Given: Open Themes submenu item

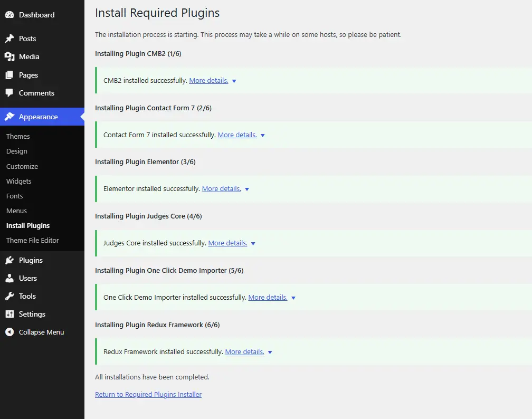Looking at the screenshot, I should (x=18, y=136).
